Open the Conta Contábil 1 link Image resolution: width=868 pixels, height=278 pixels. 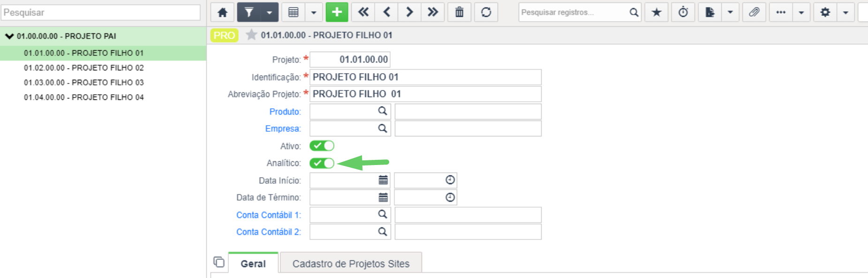coord(268,215)
